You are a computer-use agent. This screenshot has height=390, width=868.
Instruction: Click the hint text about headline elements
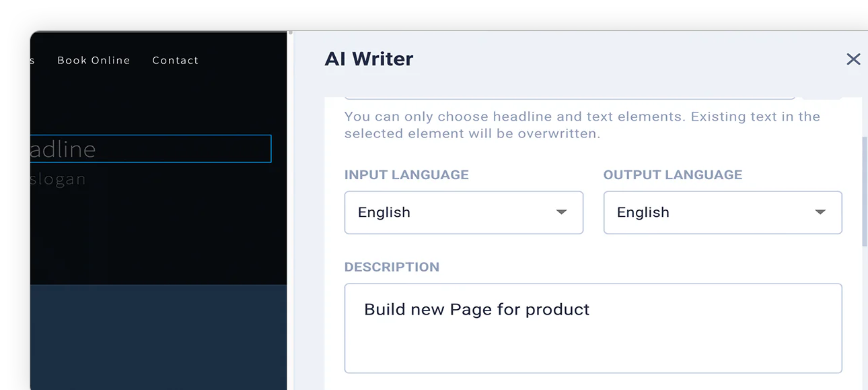click(x=581, y=125)
